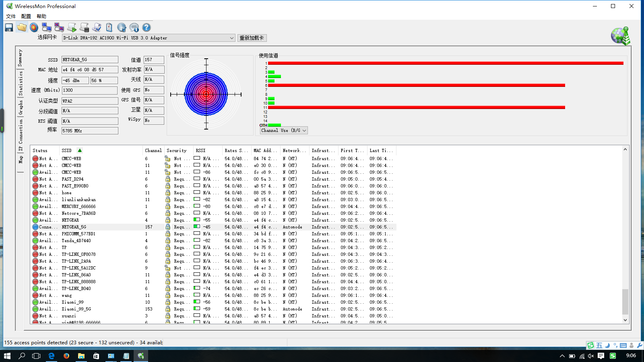Sort list by Status column header
The height and width of the screenshot is (362, 644).
(45, 150)
